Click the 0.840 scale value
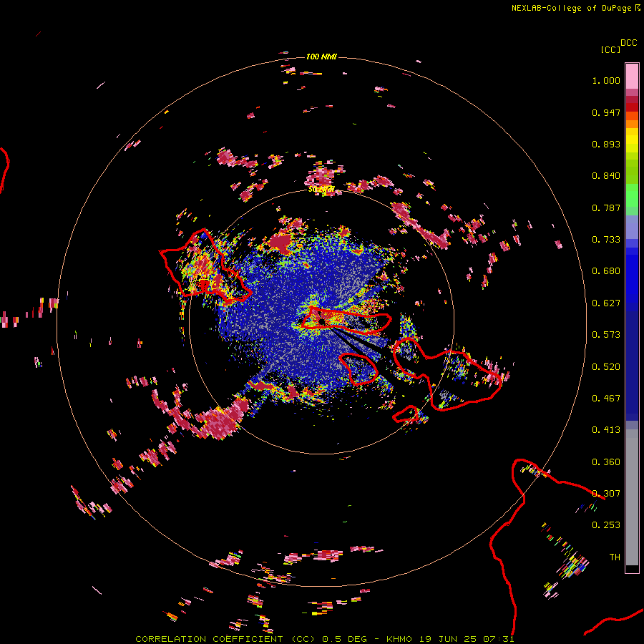 coord(606,176)
